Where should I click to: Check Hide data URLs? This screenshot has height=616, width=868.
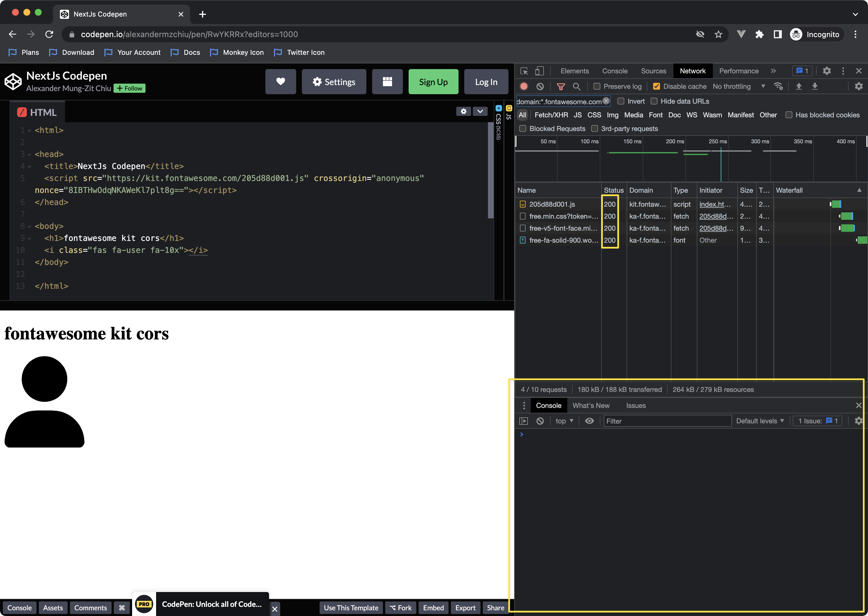pyautogui.click(x=654, y=101)
